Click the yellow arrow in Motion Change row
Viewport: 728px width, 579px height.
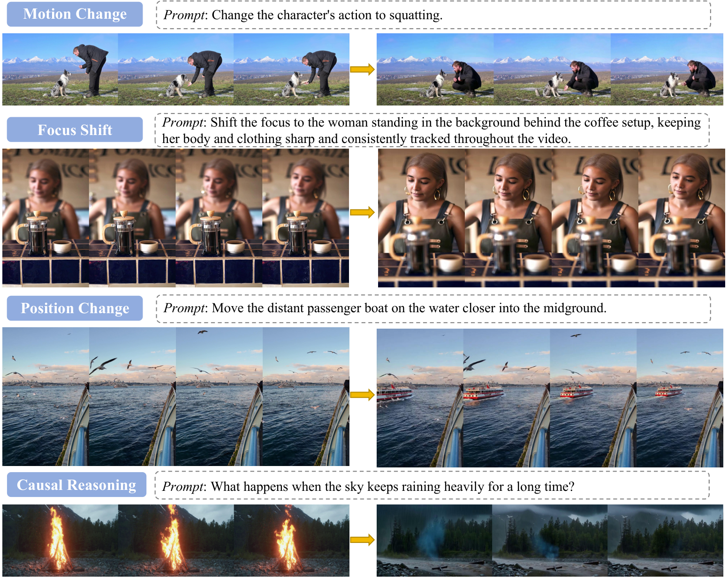point(363,69)
